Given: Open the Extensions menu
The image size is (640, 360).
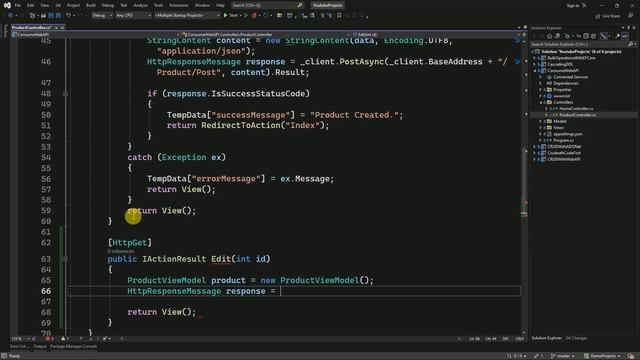Looking at the screenshot, I should (x=179, y=5).
